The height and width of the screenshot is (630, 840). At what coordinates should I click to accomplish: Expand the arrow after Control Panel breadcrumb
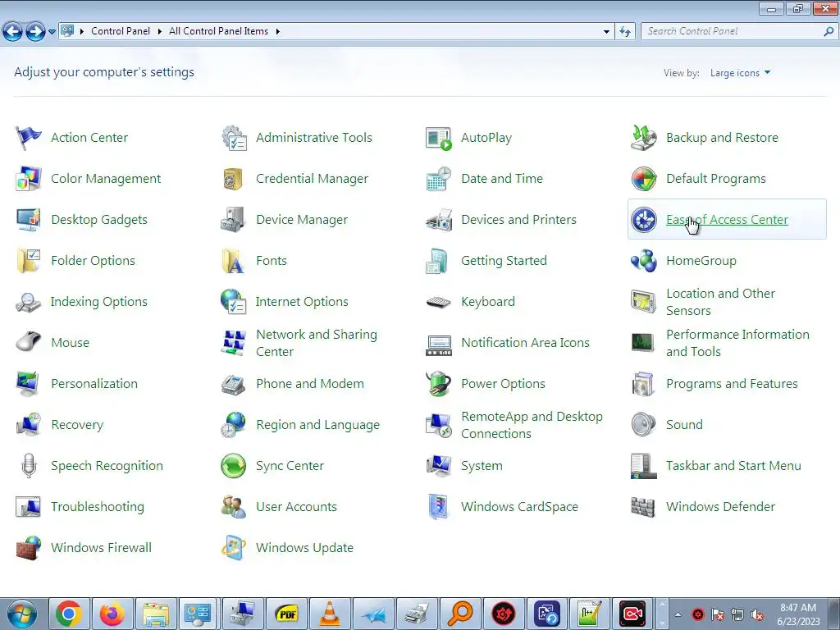(x=160, y=32)
